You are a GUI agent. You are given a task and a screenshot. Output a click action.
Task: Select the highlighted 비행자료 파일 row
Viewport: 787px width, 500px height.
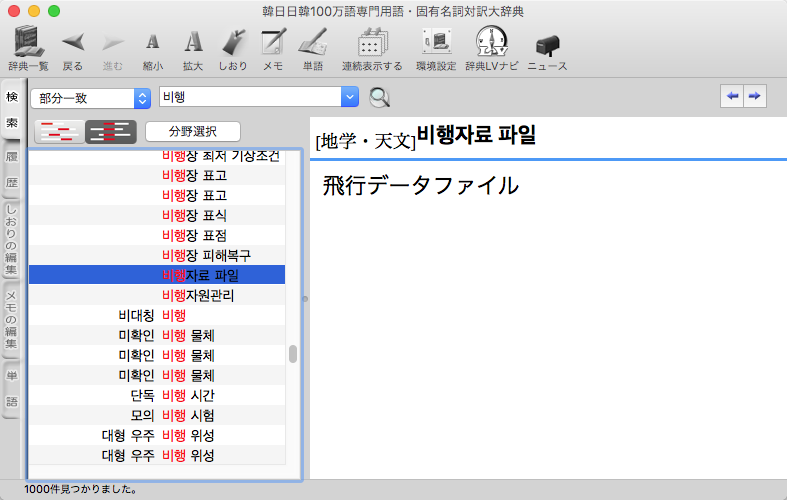click(157, 275)
